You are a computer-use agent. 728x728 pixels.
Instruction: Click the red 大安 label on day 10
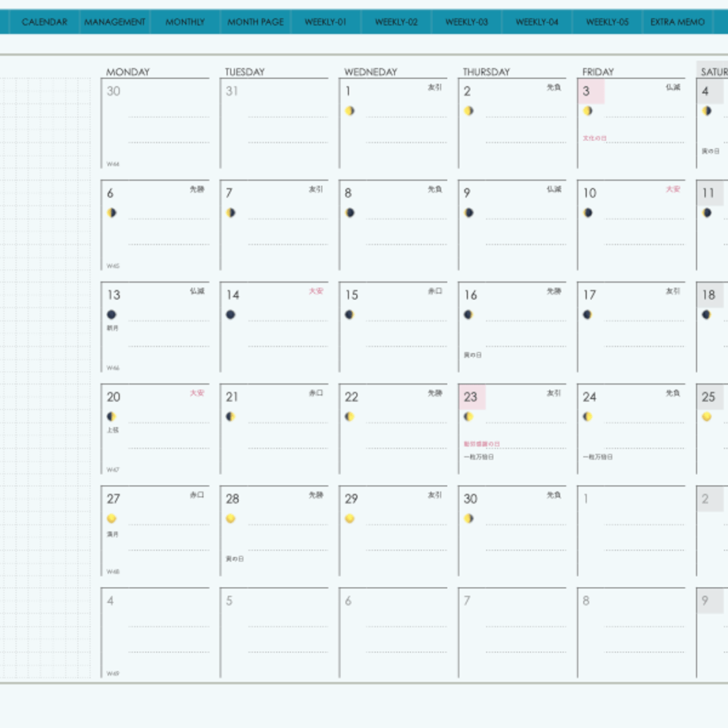point(673,189)
